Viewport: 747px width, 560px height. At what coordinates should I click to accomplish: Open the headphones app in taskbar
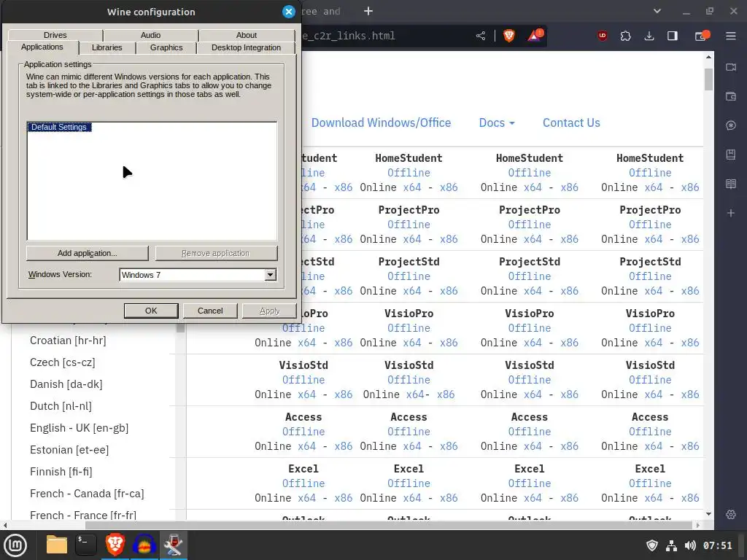(x=144, y=545)
